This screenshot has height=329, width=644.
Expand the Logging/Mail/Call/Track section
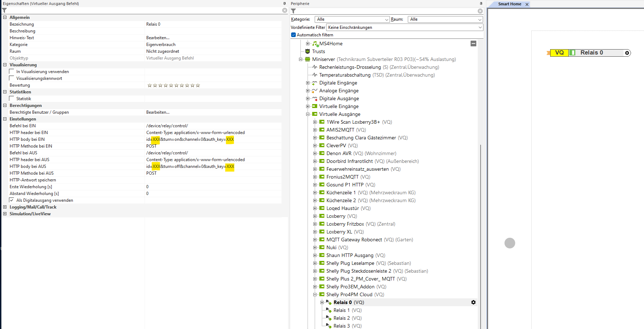[5, 207]
